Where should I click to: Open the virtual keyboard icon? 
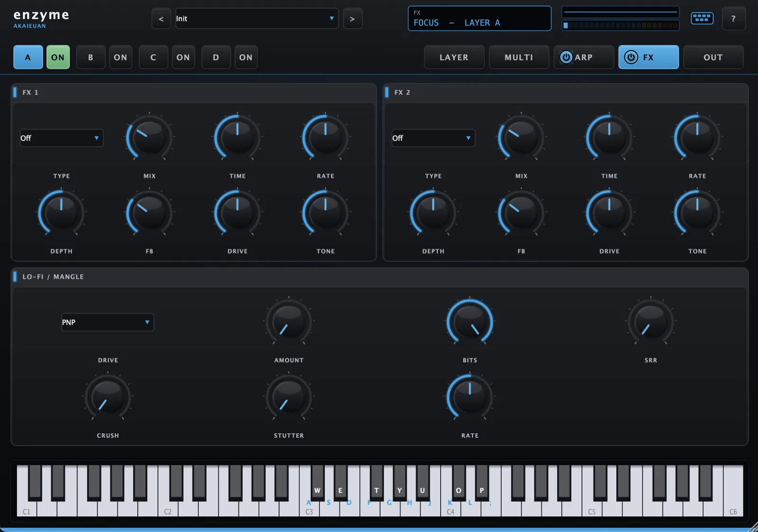(x=702, y=18)
